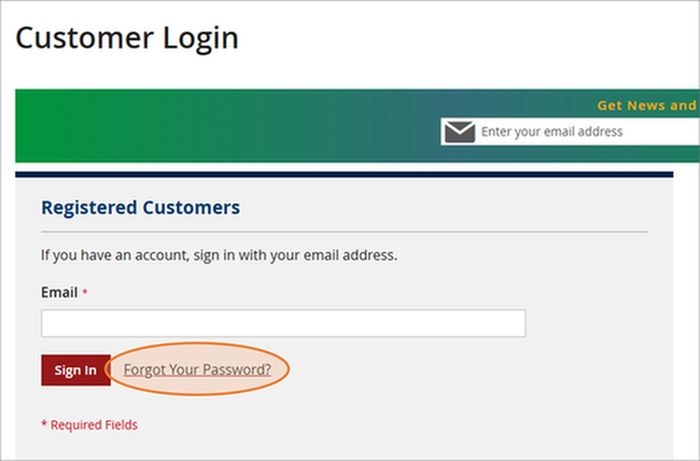Click the '* Required Fields' note
Image resolution: width=700 pixels, height=461 pixels.
click(89, 425)
